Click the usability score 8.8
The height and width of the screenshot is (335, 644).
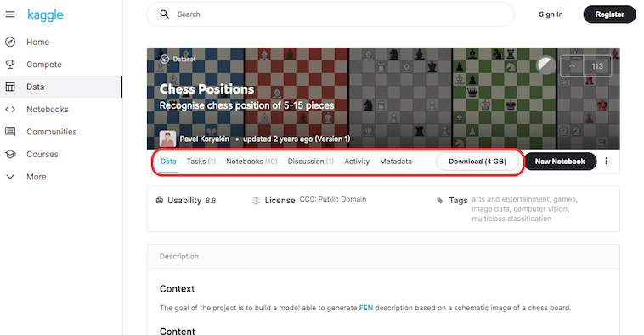[x=211, y=201]
